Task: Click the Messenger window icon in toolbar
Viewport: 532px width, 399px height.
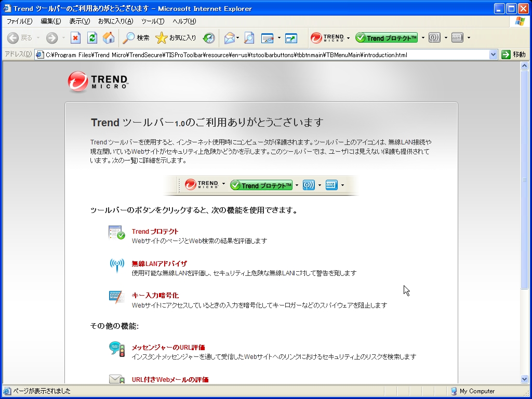Action: [291, 37]
